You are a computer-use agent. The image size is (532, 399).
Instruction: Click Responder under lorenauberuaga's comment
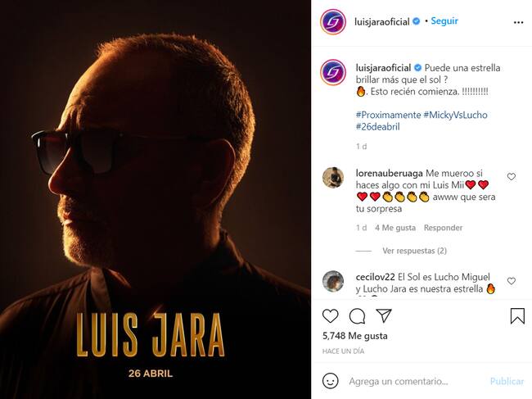[x=443, y=228]
